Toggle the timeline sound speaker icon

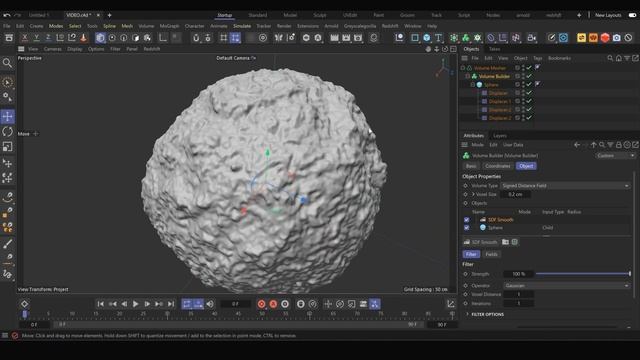click(x=210, y=304)
